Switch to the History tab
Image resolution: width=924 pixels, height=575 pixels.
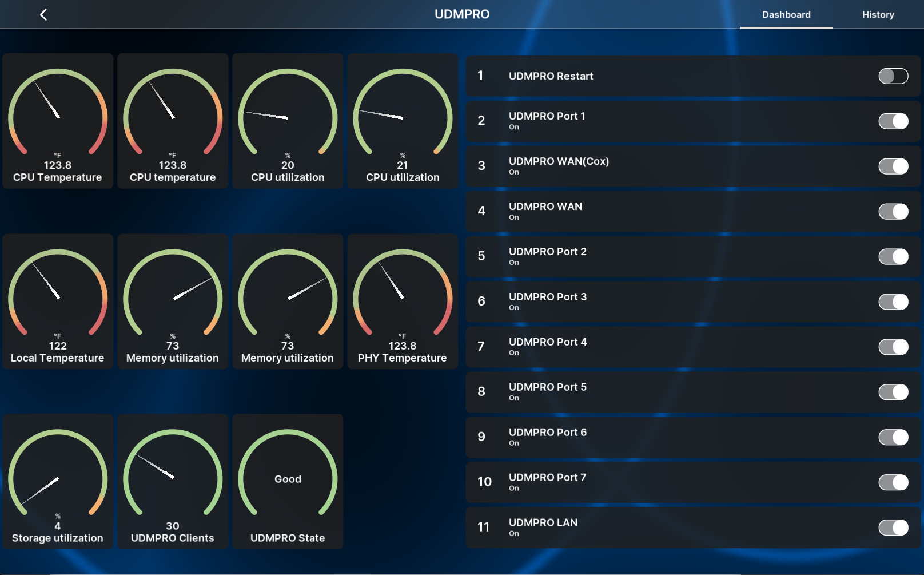pos(878,15)
